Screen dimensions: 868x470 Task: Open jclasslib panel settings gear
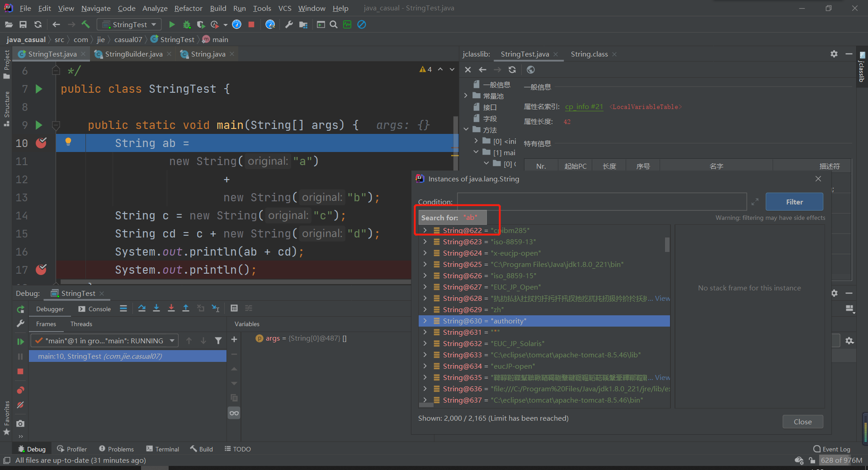[834, 54]
